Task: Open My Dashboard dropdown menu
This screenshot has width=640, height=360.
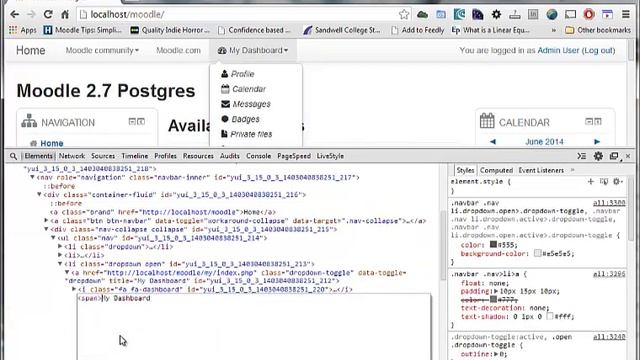Action: [x=253, y=50]
